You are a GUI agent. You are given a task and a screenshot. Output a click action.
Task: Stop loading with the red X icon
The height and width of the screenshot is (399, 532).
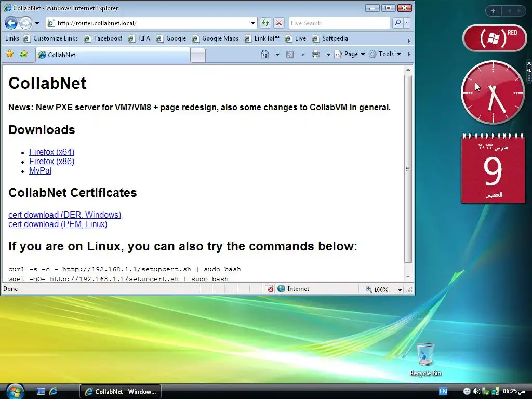(x=278, y=23)
